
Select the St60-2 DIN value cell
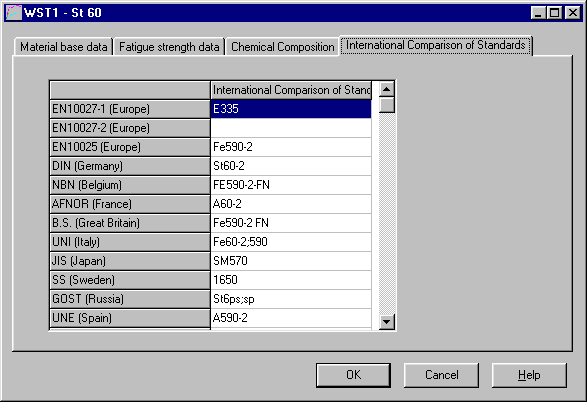tap(291, 166)
